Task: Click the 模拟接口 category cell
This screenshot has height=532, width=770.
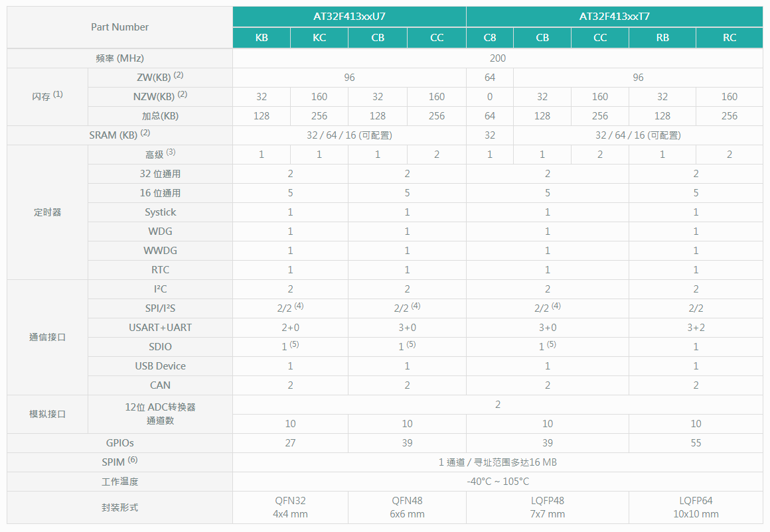Action: coord(47,414)
